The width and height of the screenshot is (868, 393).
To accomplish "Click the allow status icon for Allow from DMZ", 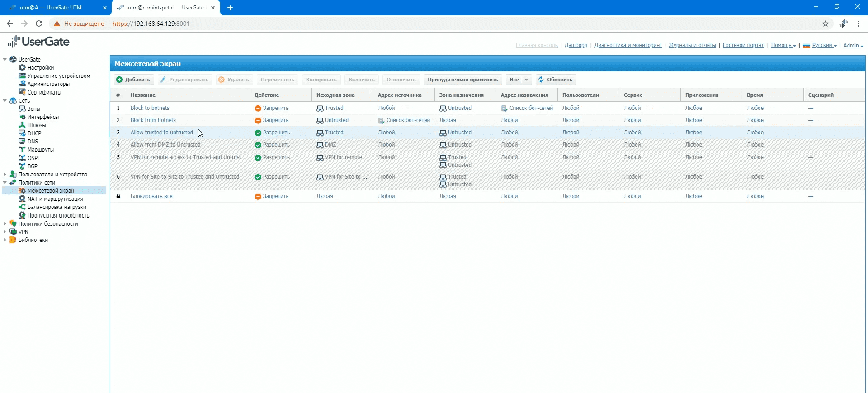I will [x=258, y=145].
